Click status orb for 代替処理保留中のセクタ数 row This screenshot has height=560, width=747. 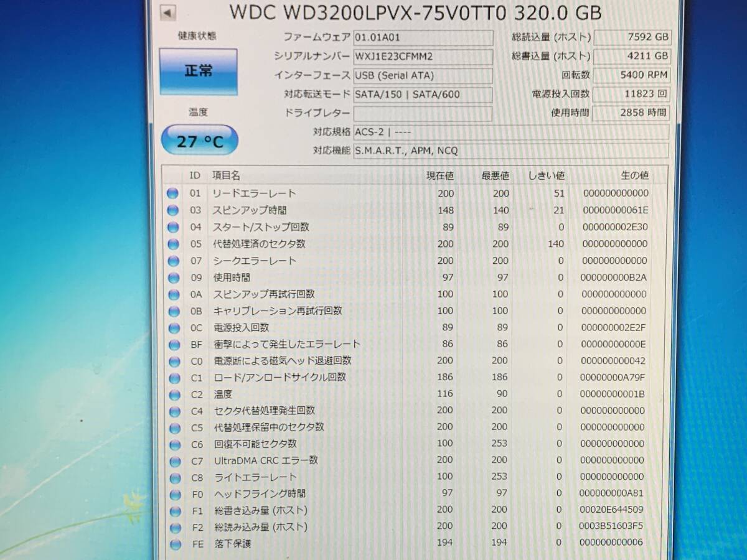(x=174, y=428)
